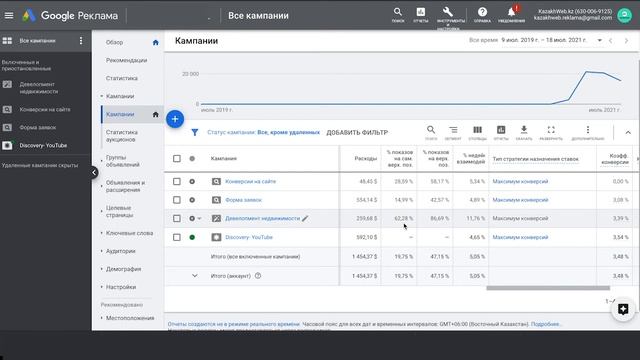Image resolution: width=640 pixels, height=360 pixels.
Task: Open the columns icon in table toolbar
Action: pyautogui.click(x=477, y=130)
